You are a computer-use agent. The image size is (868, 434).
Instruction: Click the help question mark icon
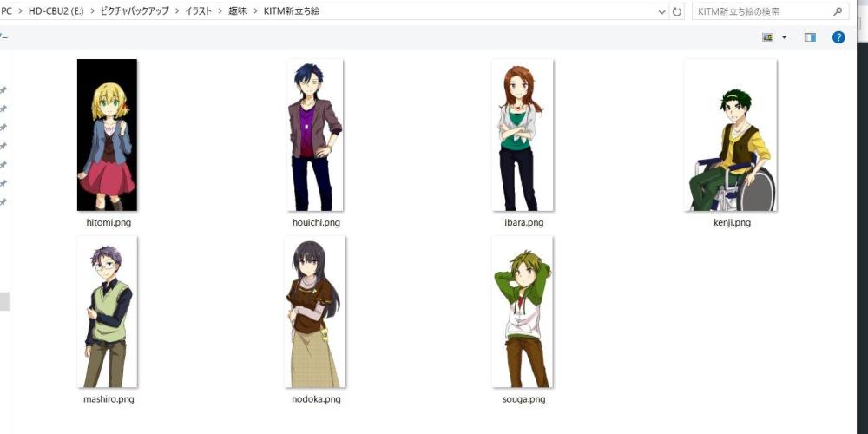pyautogui.click(x=838, y=37)
